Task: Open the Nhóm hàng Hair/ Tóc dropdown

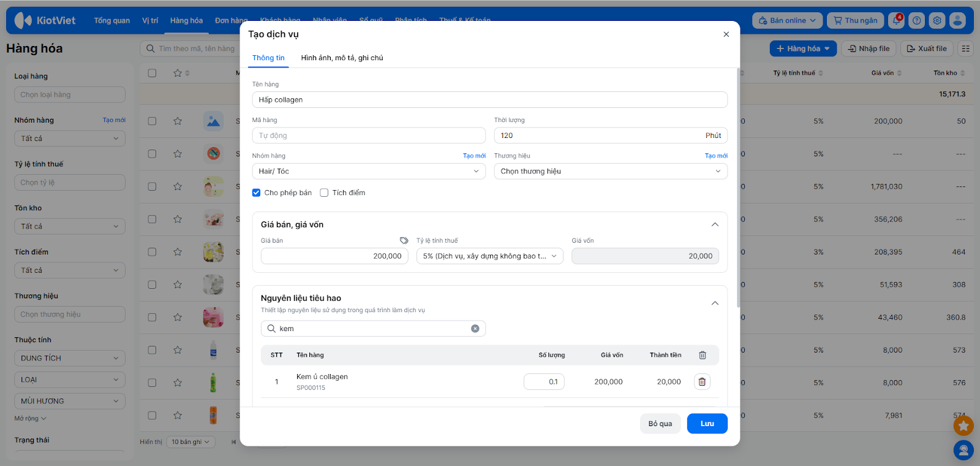Action: [368, 171]
